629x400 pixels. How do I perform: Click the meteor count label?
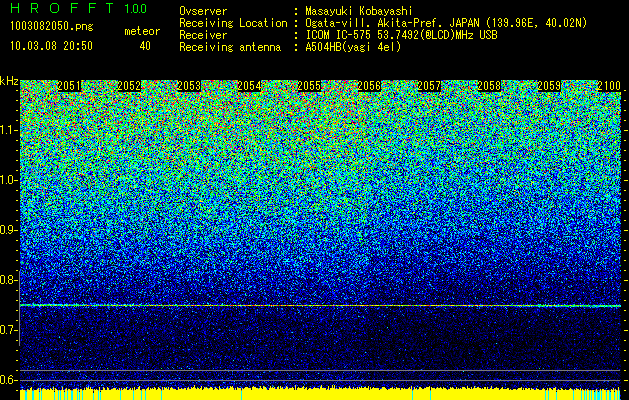click(142, 31)
